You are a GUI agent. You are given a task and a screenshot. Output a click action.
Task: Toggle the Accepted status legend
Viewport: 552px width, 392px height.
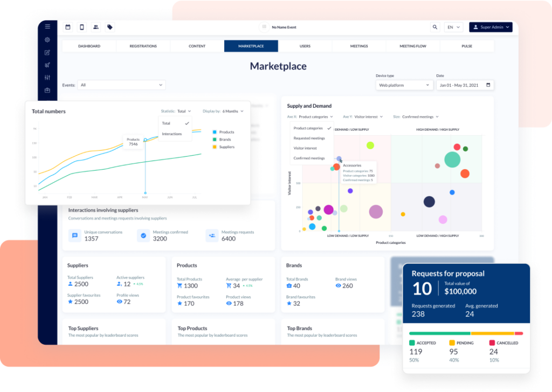coord(423,343)
